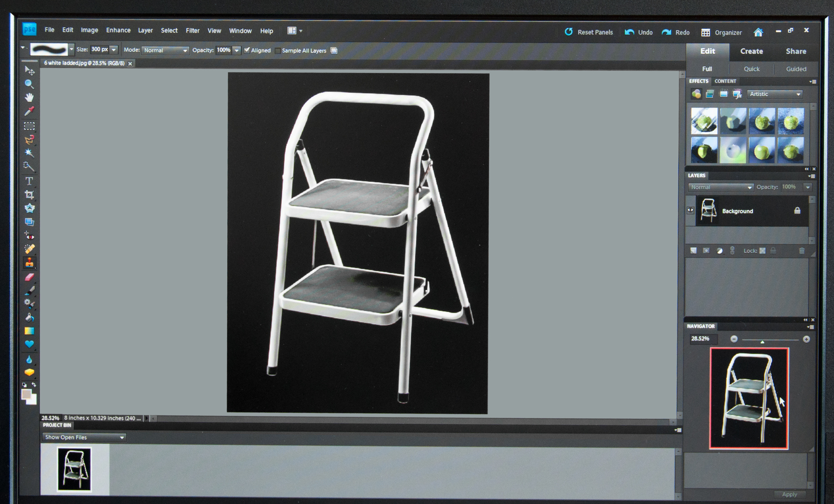Click the foreground color swatch
The width and height of the screenshot is (834, 504).
26,394
